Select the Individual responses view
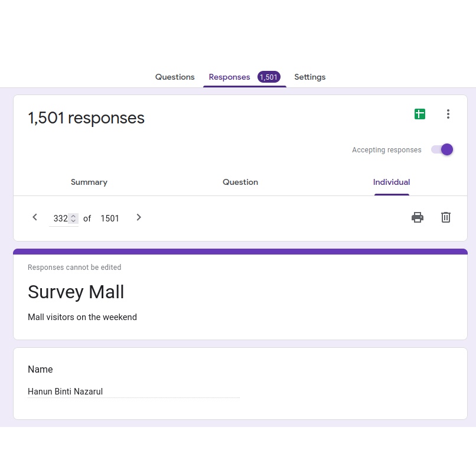This screenshot has height=476, width=476. 392,182
